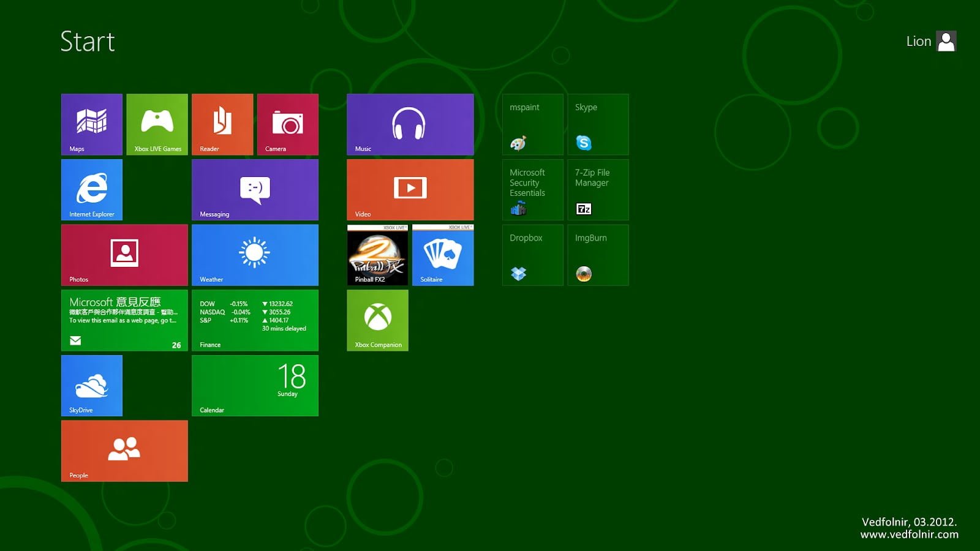Launch the Solitaire tile
Image resolution: width=980 pixels, height=551 pixels.
point(443,255)
